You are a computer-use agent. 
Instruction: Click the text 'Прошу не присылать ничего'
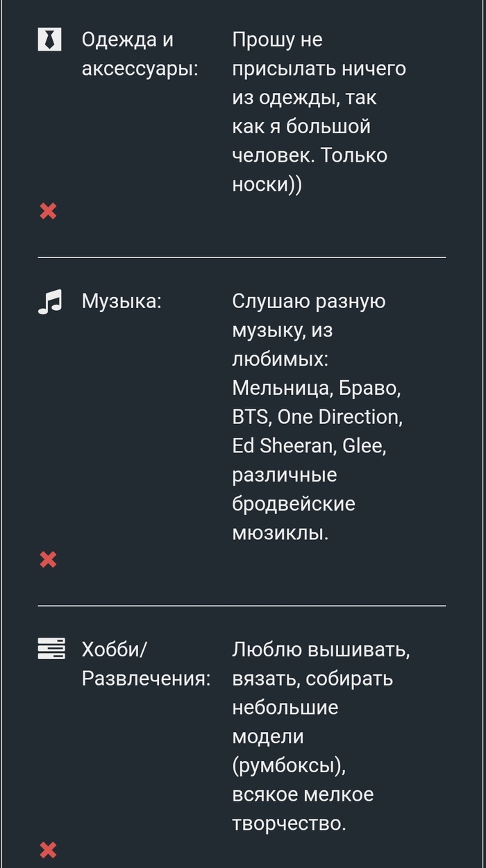tap(319, 54)
